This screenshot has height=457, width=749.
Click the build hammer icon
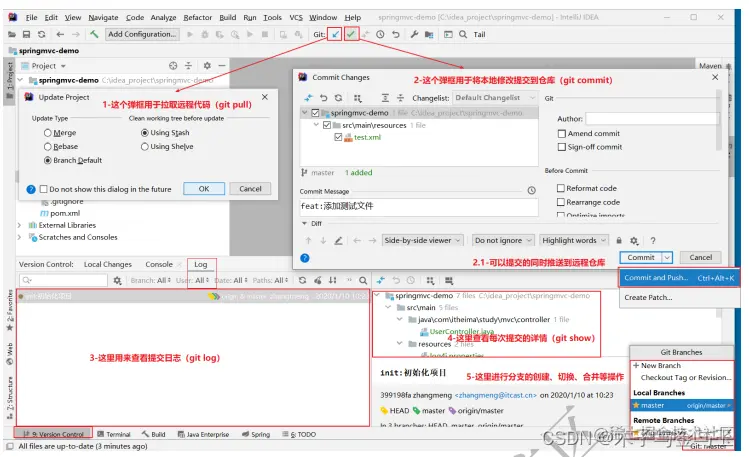(94, 34)
